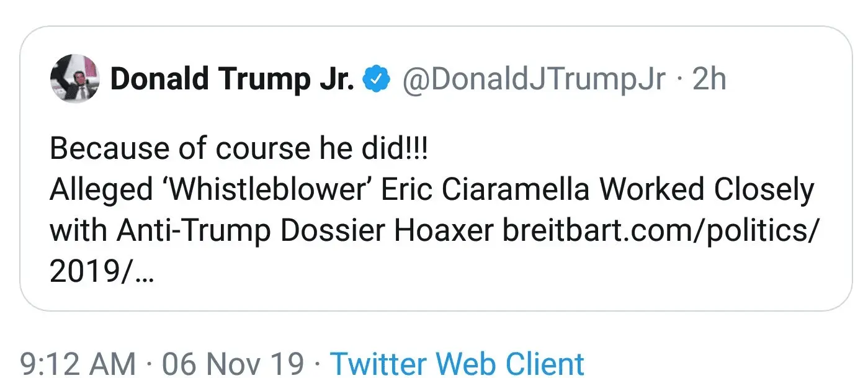Open the Donald Trump Jr. display name
The image size is (868, 378).
[x=232, y=79]
